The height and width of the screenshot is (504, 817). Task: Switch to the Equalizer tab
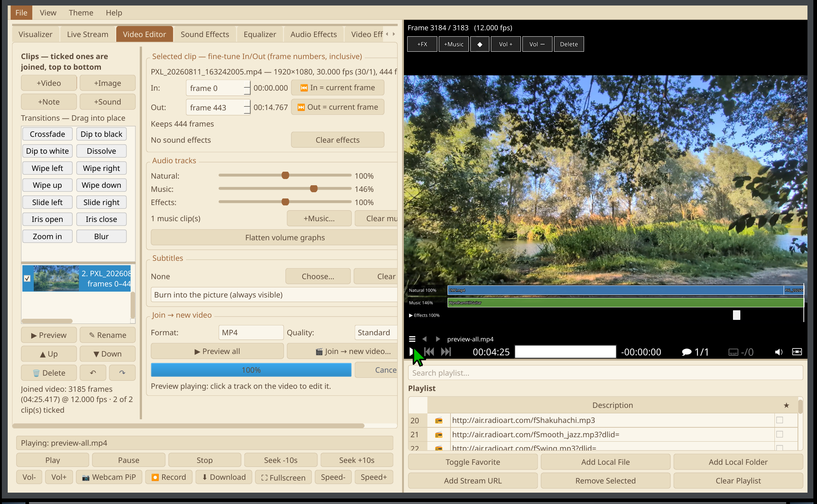[260, 34]
